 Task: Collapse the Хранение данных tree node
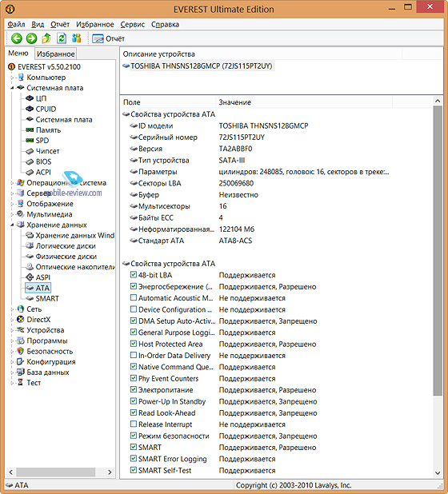[x=12, y=225]
